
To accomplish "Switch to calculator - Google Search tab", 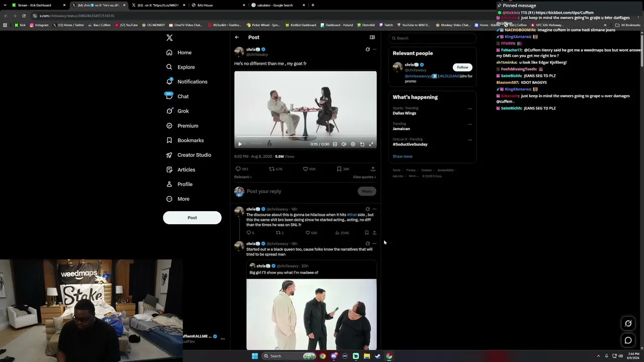I will tap(278, 5).
